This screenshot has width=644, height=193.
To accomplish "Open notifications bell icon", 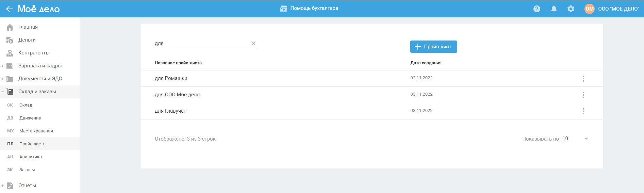I will (554, 9).
